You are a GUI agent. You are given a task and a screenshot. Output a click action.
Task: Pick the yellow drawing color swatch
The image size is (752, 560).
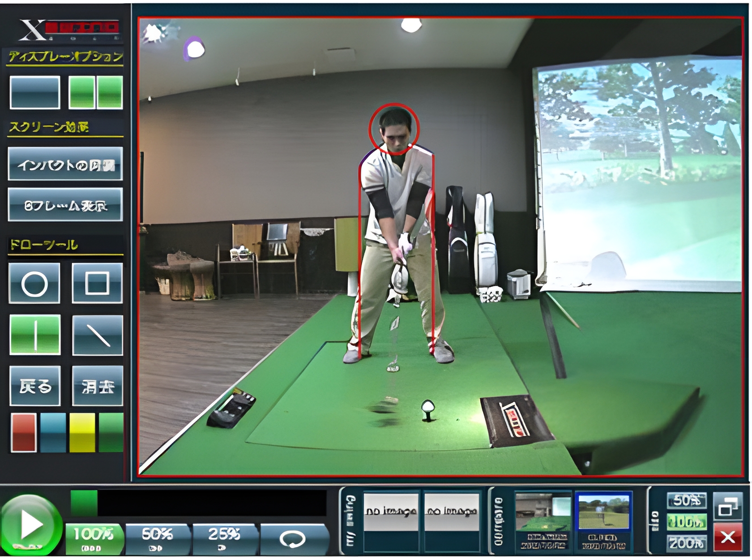tap(82, 432)
